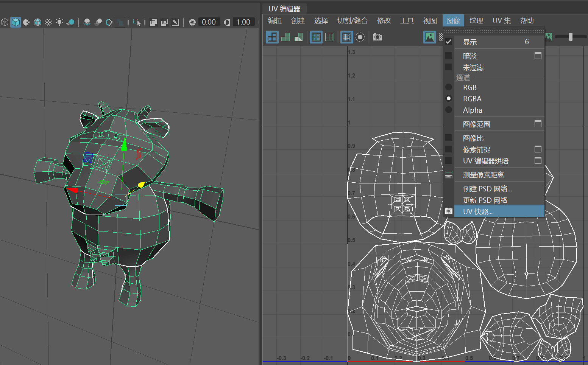Open the 切割/缝合 menu
588x365 pixels.
(352, 20)
